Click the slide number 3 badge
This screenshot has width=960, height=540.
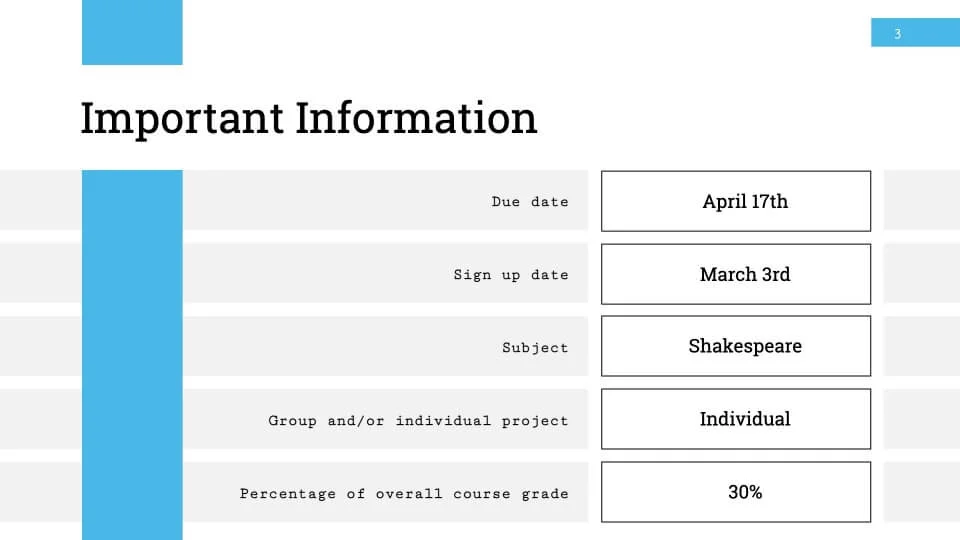click(x=915, y=32)
